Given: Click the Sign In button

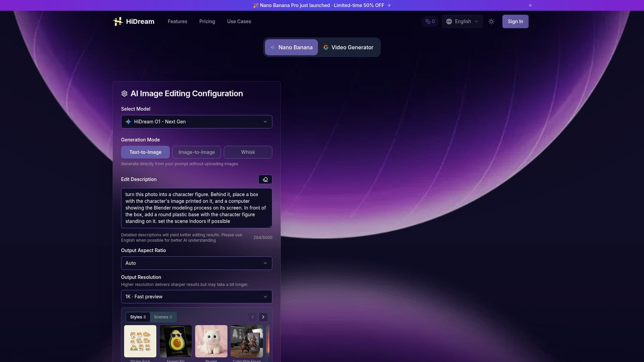Looking at the screenshot, I should click(516, 21).
